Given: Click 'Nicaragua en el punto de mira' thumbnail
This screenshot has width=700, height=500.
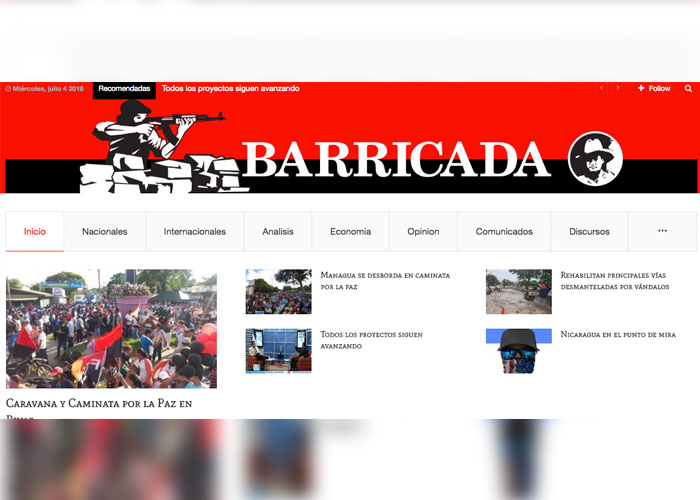Looking at the screenshot, I should 518,351.
